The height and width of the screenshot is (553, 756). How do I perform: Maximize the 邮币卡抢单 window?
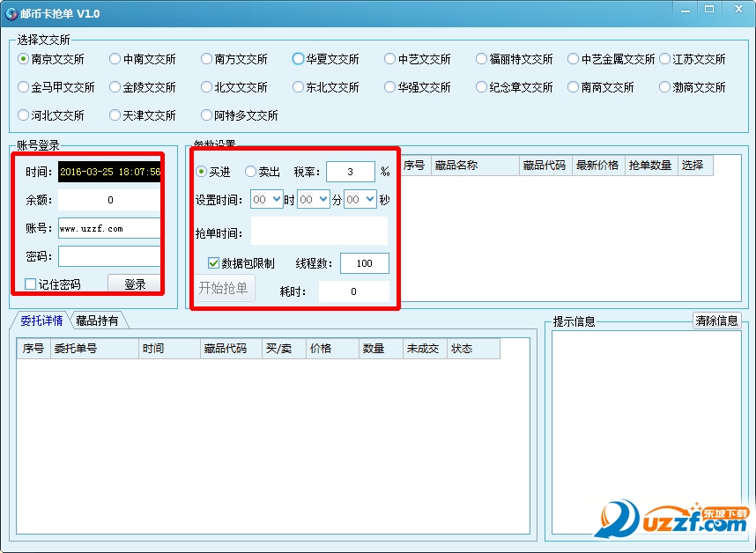(x=708, y=10)
